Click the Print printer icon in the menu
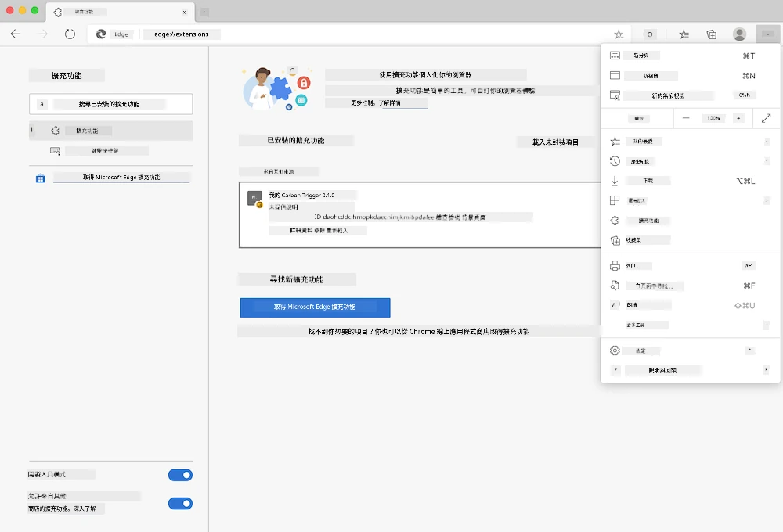 [615, 265]
